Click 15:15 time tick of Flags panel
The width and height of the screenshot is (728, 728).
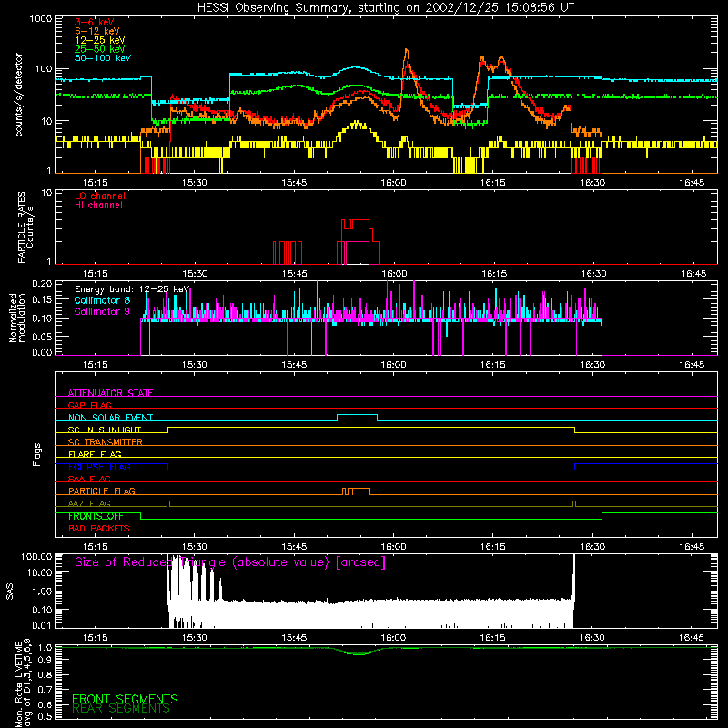tap(96, 547)
